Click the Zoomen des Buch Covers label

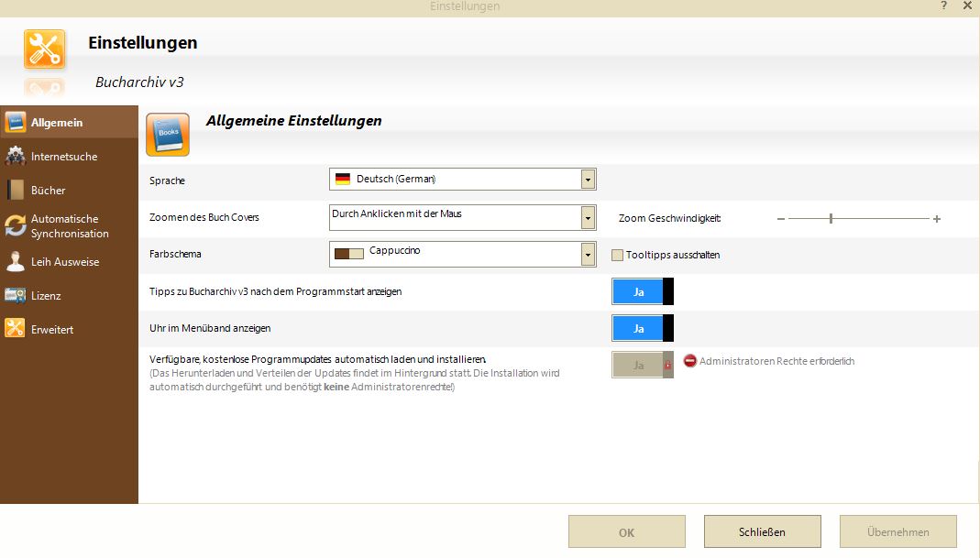click(204, 217)
